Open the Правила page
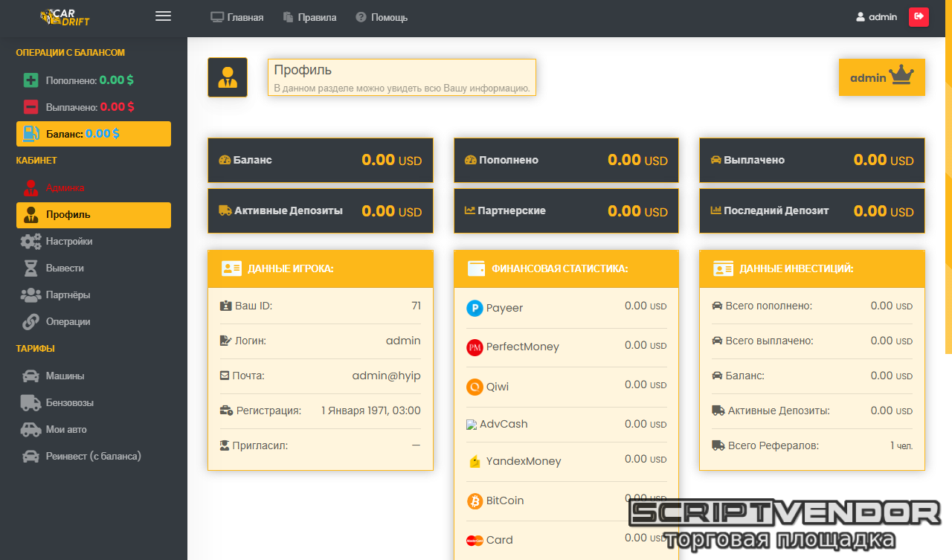952x560 pixels. pyautogui.click(x=309, y=17)
